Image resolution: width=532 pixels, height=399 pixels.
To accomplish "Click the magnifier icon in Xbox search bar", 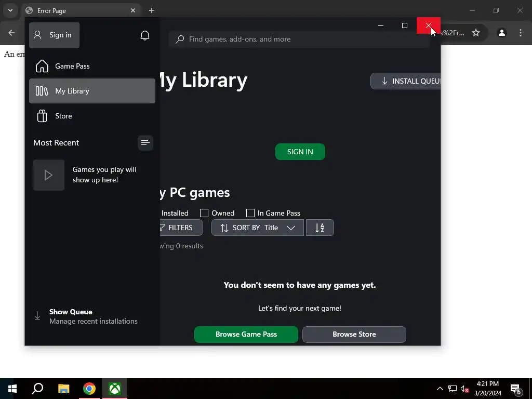I will (x=180, y=39).
